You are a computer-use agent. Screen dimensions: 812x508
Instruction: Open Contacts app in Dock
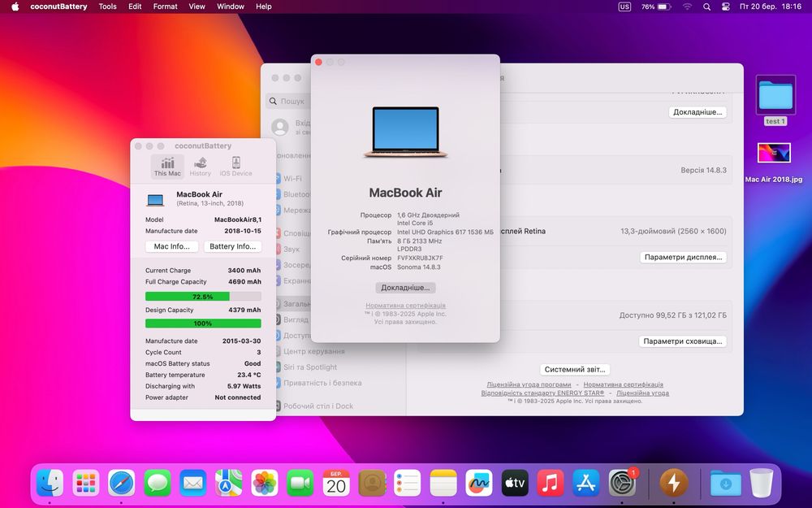click(x=372, y=483)
